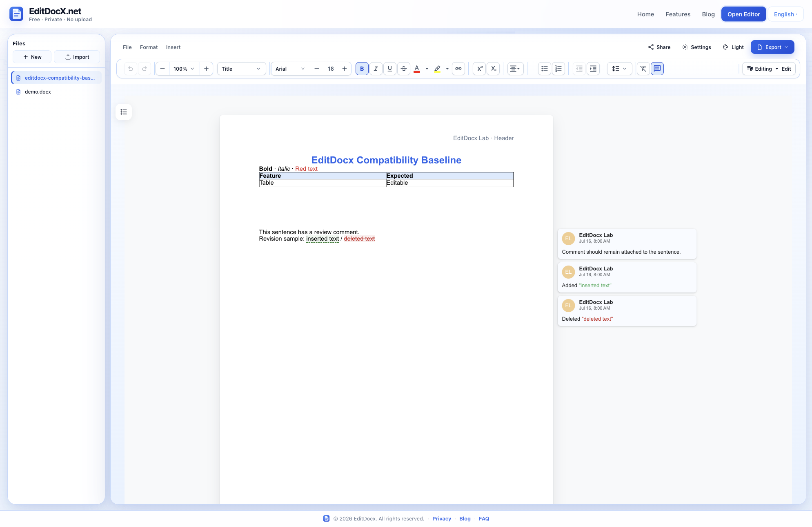The image size is (812, 527).
Task: Select the 'Comment should remain attached' comment card
Action: pyautogui.click(x=627, y=244)
